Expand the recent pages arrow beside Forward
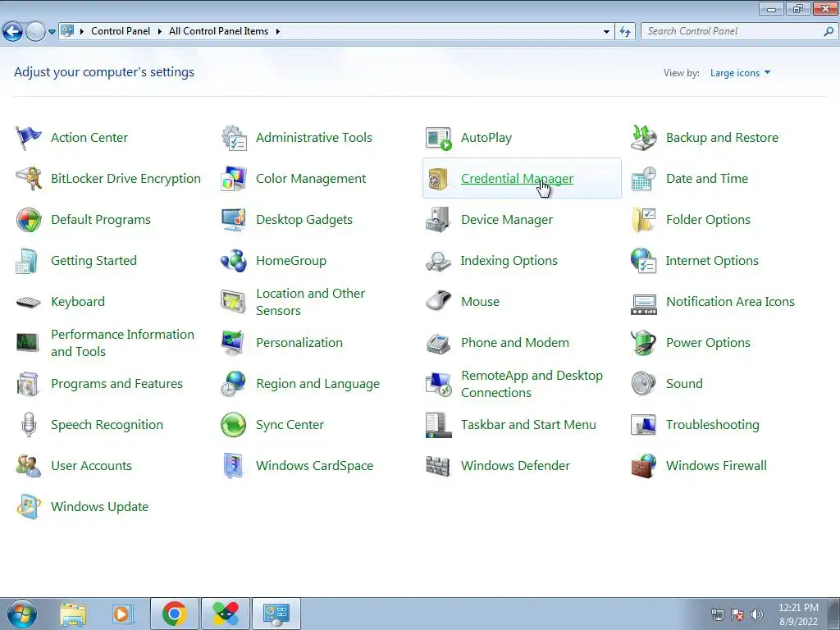The width and height of the screenshot is (840, 630). coord(52,32)
